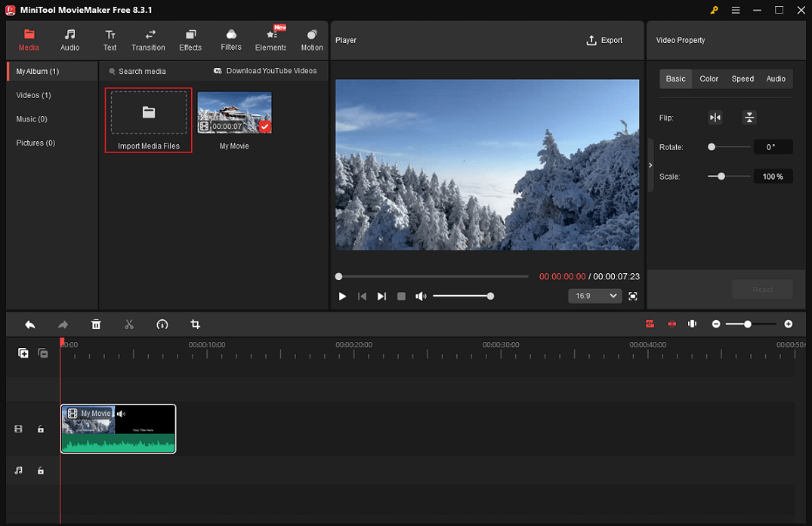
Task: Lock the video track
Action: point(41,429)
